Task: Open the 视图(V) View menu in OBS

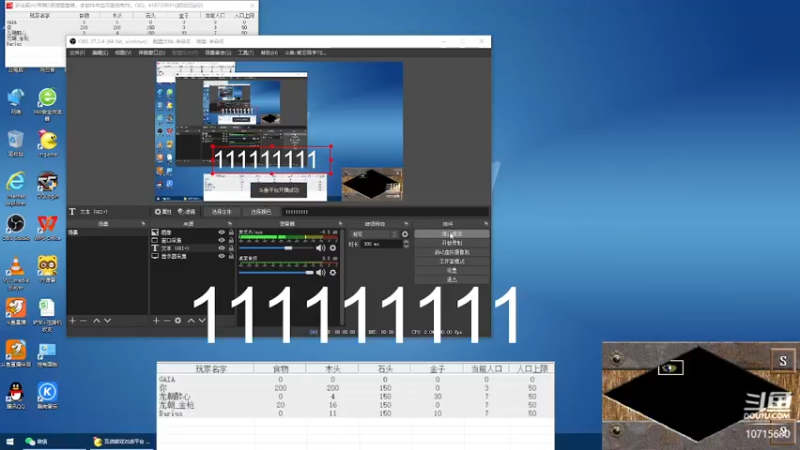Action: click(123, 53)
